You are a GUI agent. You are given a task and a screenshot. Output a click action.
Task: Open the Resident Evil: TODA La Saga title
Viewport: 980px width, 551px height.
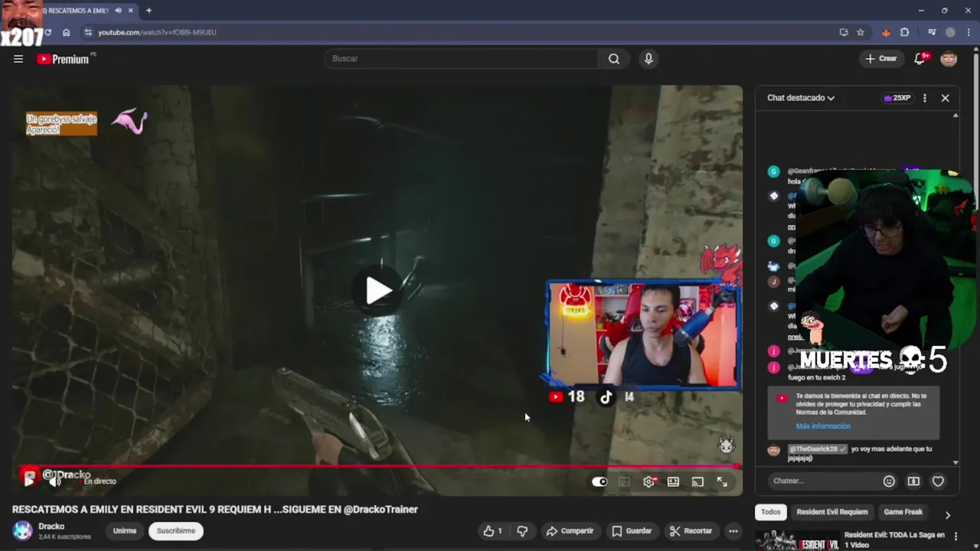point(894,540)
